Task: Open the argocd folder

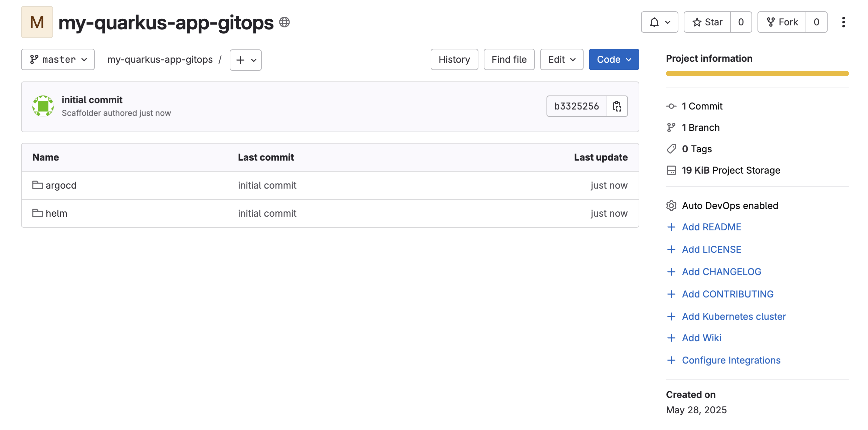Action: tap(61, 185)
